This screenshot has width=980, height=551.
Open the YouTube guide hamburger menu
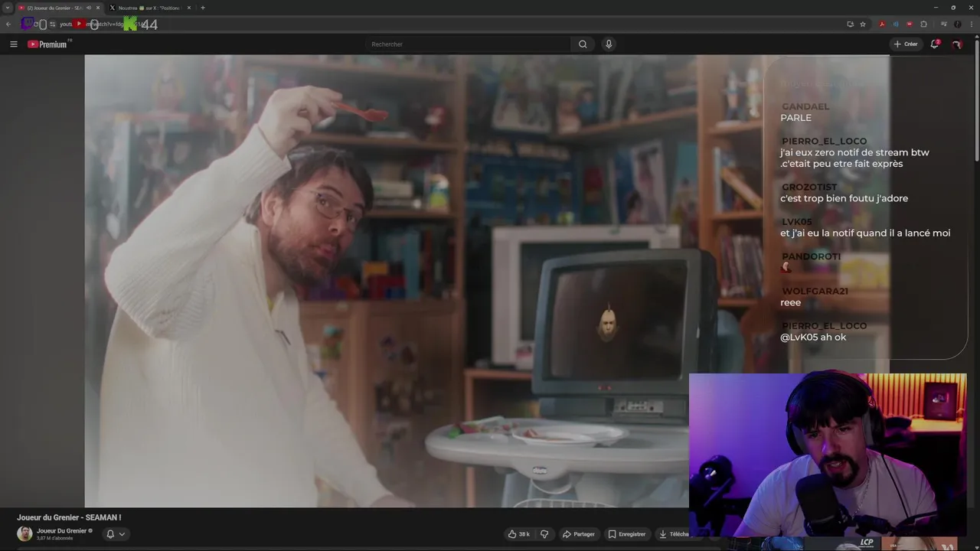point(13,44)
